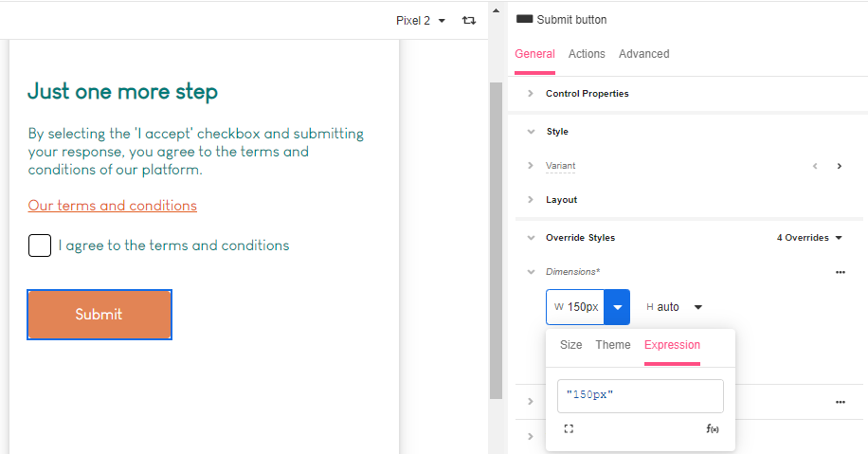
Task: Click the orange Submit button
Action: [x=99, y=315]
